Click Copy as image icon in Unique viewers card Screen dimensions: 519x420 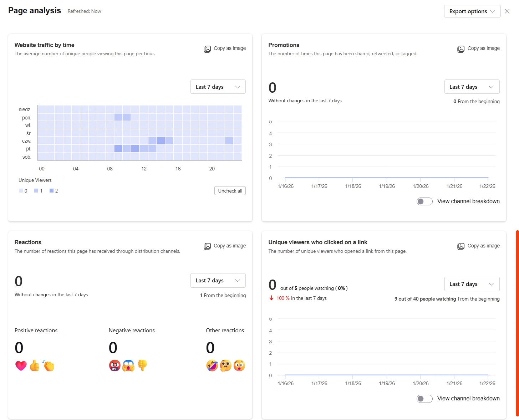click(x=461, y=246)
